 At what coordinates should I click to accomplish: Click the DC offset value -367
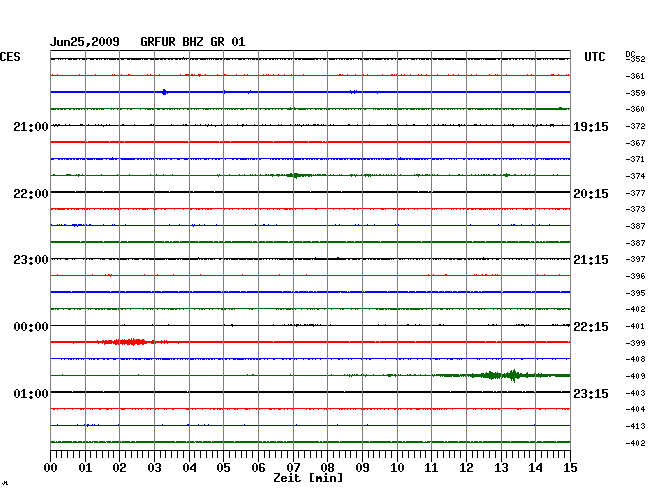point(635,143)
